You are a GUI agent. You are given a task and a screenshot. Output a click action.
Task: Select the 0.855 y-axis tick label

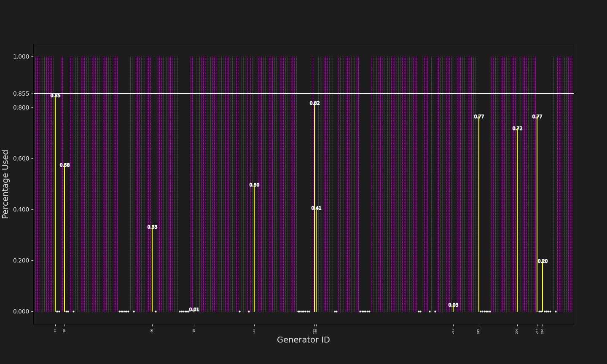21,94
